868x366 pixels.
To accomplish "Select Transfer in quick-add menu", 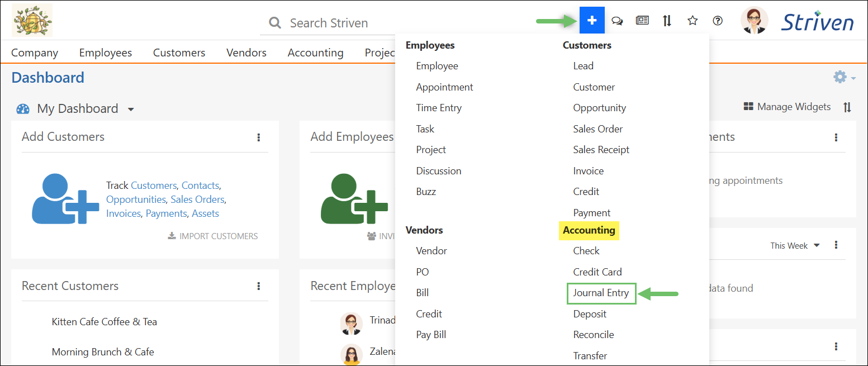I will 590,356.
